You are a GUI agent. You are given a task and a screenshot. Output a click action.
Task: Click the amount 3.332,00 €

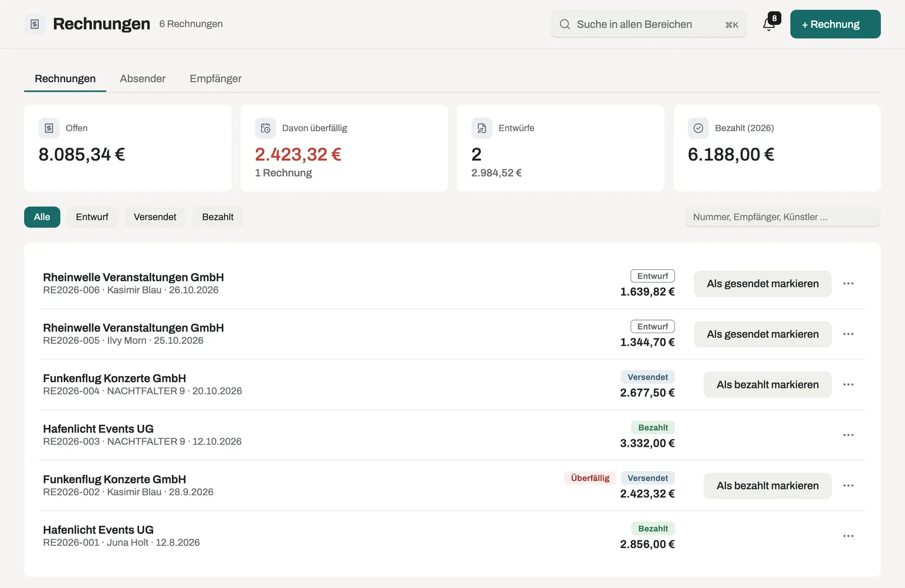(x=647, y=443)
